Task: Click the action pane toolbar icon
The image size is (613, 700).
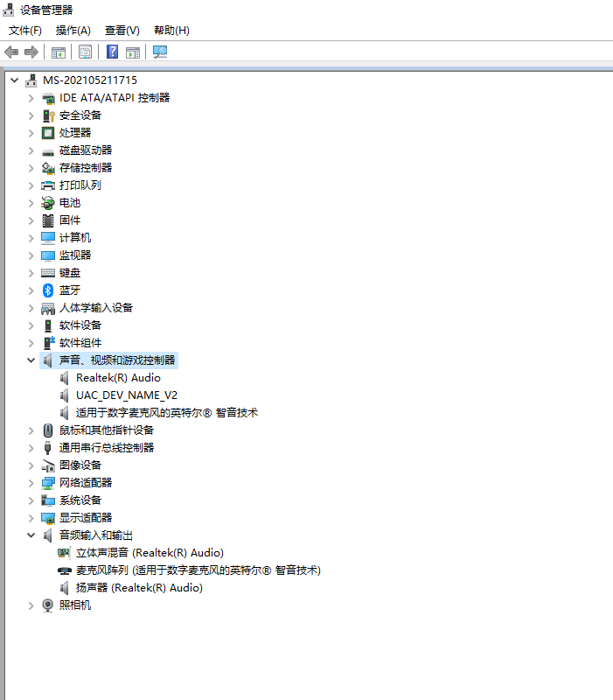Action: 133,52
